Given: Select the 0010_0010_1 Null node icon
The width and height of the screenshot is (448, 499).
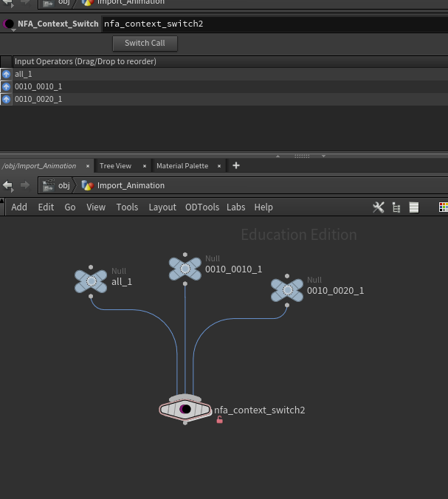Looking at the screenshot, I should coord(185,269).
